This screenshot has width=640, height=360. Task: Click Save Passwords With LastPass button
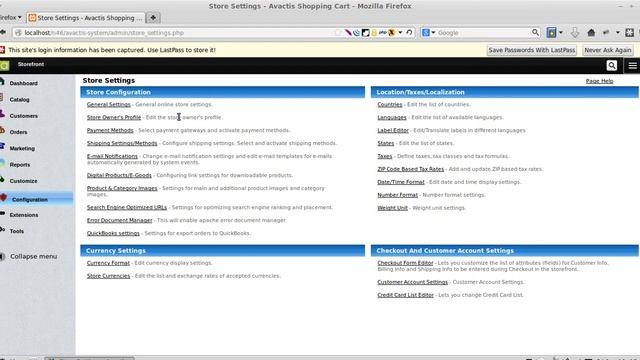click(x=531, y=50)
